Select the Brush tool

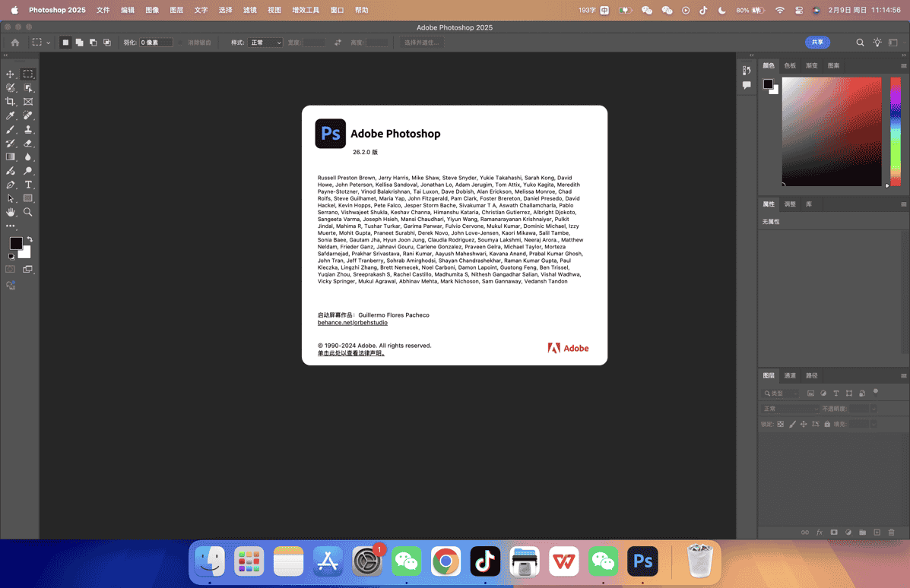point(10,129)
